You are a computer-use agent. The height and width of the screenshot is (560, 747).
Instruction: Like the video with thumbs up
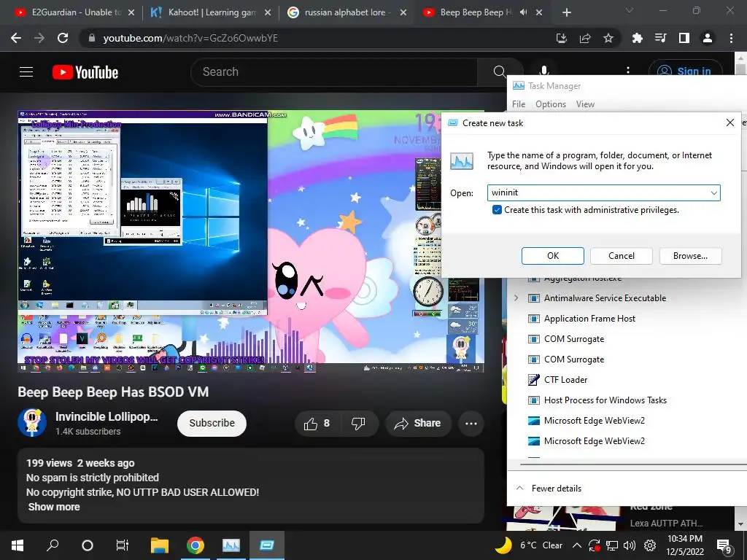pos(317,424)
